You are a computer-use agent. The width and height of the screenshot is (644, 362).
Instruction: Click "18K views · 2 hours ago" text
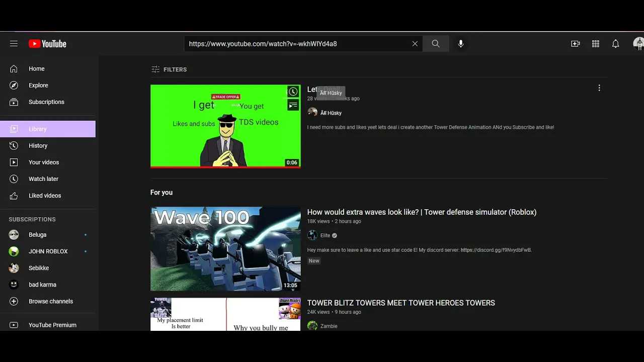[334, 221]
